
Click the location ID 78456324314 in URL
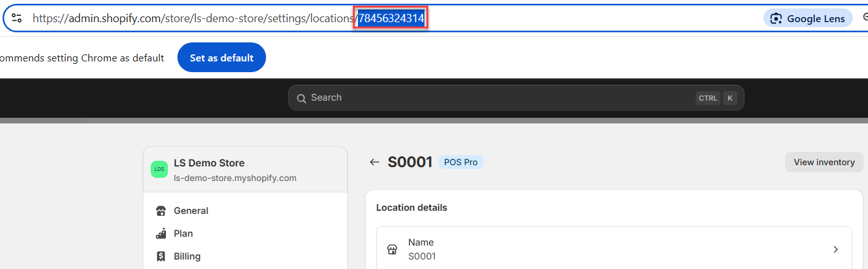click(x=391, y=18)
